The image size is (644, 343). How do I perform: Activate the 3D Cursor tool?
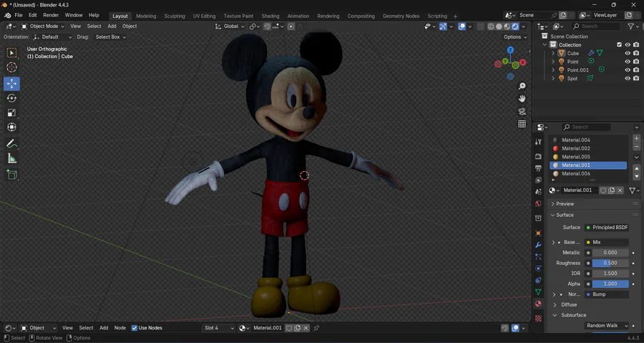11,67
